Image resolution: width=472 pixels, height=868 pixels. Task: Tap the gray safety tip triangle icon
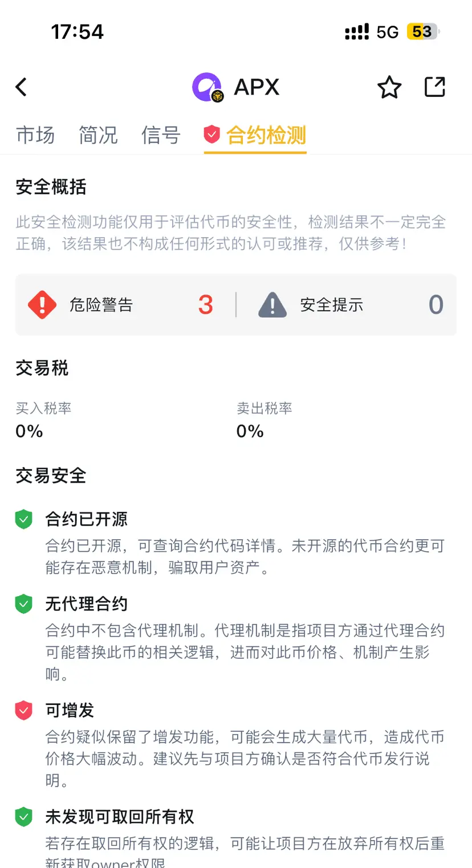pyautogui.click(x=272, y=305)
